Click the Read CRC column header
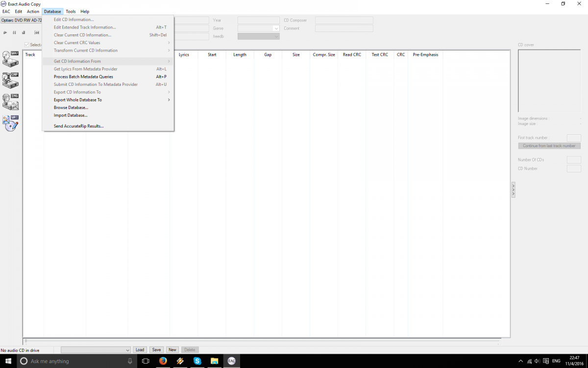The image size is (588, 368). pyautogui.click(x=352, y=55)
